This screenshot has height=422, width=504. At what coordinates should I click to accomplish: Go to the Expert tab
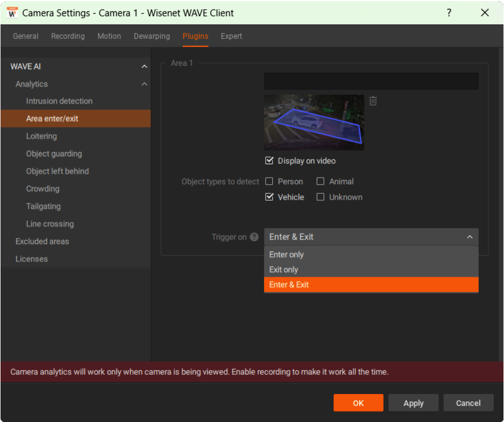point(231,36)
